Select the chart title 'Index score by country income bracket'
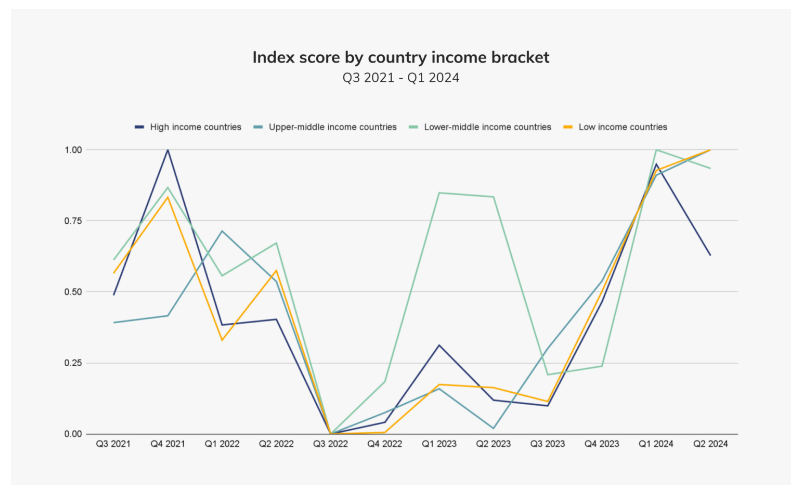 click(x=400, y=57)
